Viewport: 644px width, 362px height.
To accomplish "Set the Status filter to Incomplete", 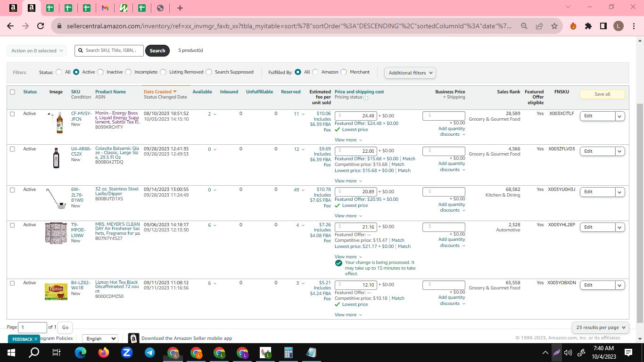I will (128, 72).
